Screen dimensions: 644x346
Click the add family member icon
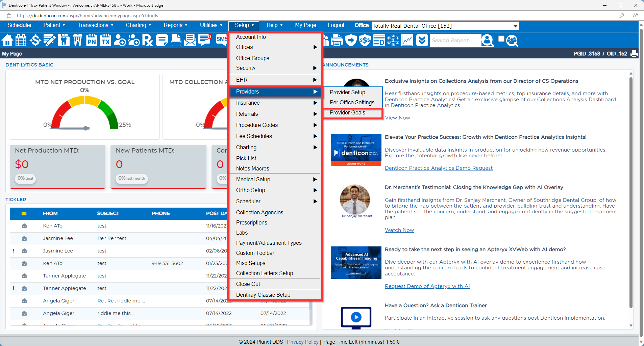[x=134, y=41]
